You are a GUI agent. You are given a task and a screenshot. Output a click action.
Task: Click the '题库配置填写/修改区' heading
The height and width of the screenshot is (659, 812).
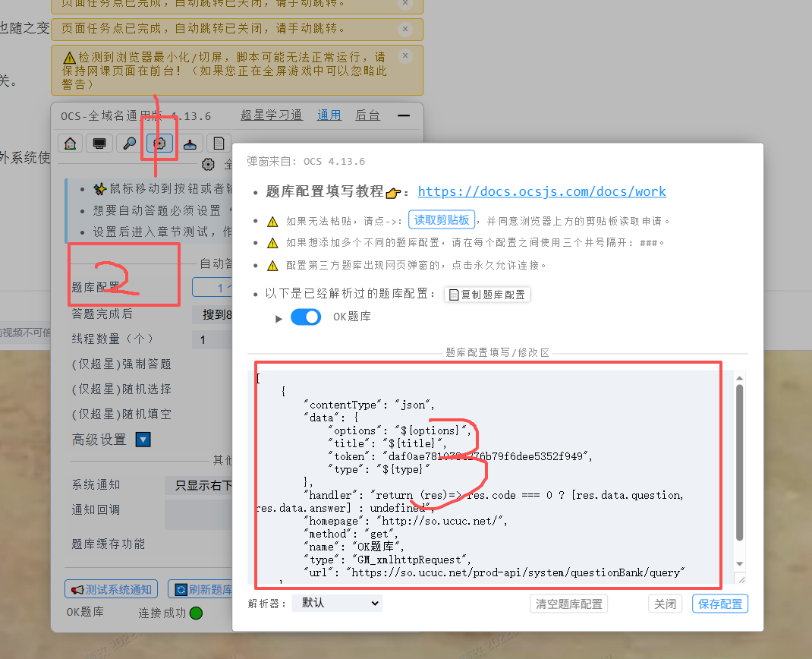[x=498, y=353]
